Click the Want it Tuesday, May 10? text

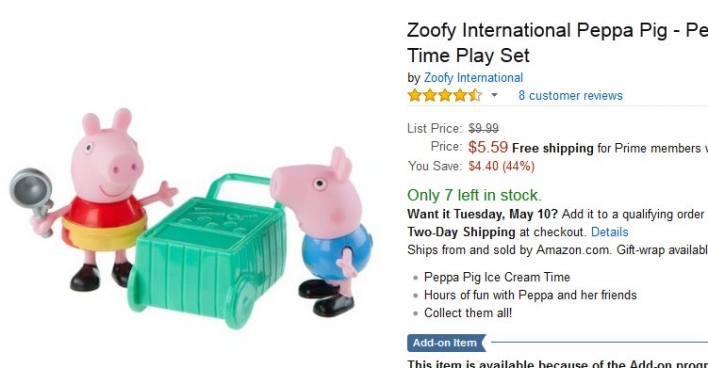[482, 214]
